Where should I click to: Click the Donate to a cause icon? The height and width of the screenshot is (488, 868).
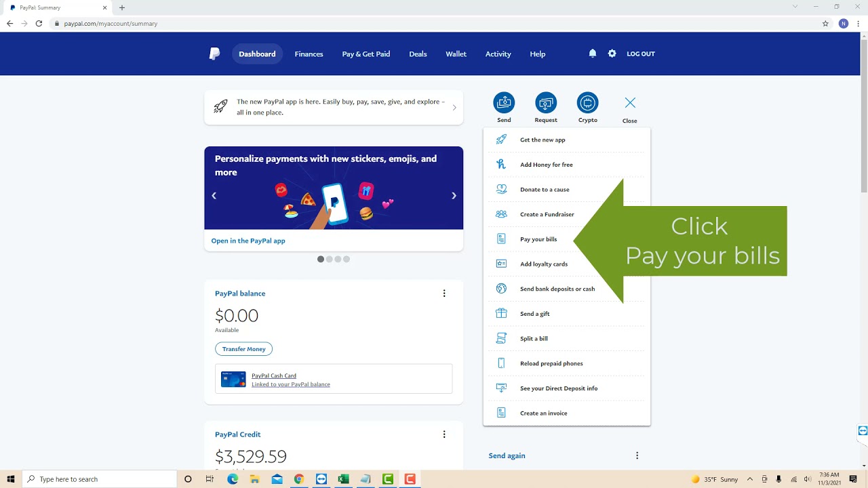coord(501,189)
